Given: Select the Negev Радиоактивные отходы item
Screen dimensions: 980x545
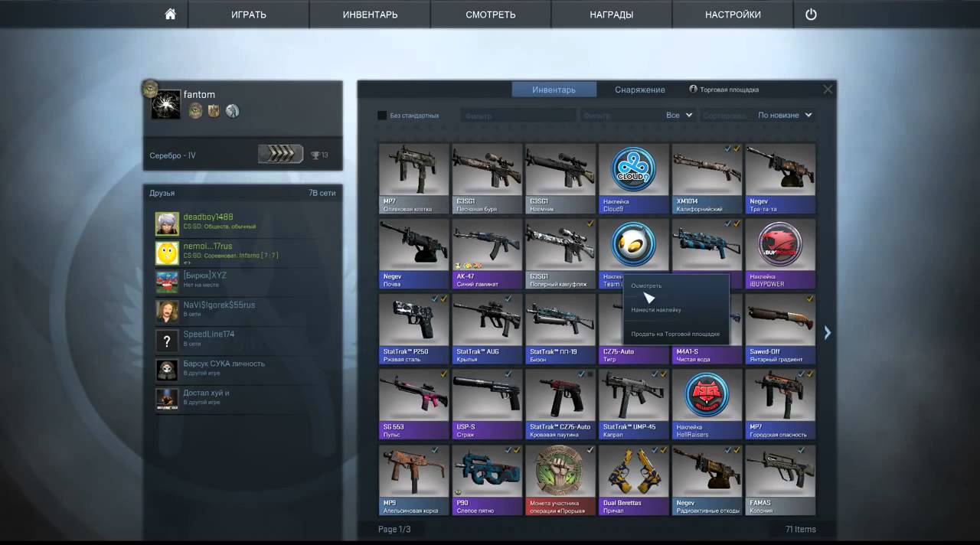Looking at the screenshot, I should pos(707,480).
